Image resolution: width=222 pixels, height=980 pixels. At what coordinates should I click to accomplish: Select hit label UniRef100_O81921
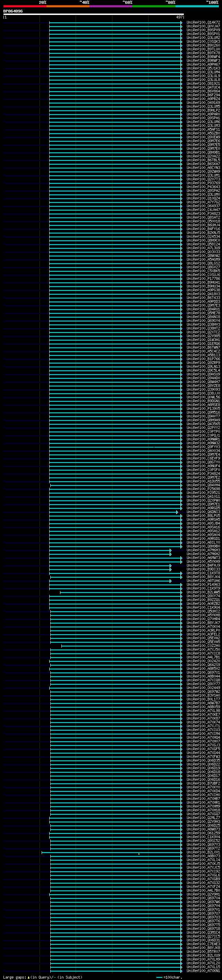pos(203,84)
